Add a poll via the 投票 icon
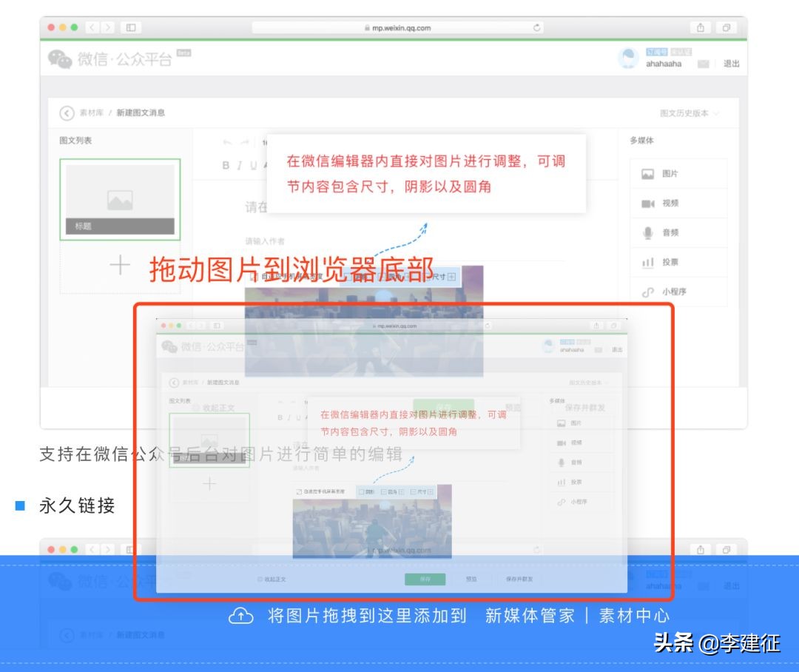 pos(647,262)
